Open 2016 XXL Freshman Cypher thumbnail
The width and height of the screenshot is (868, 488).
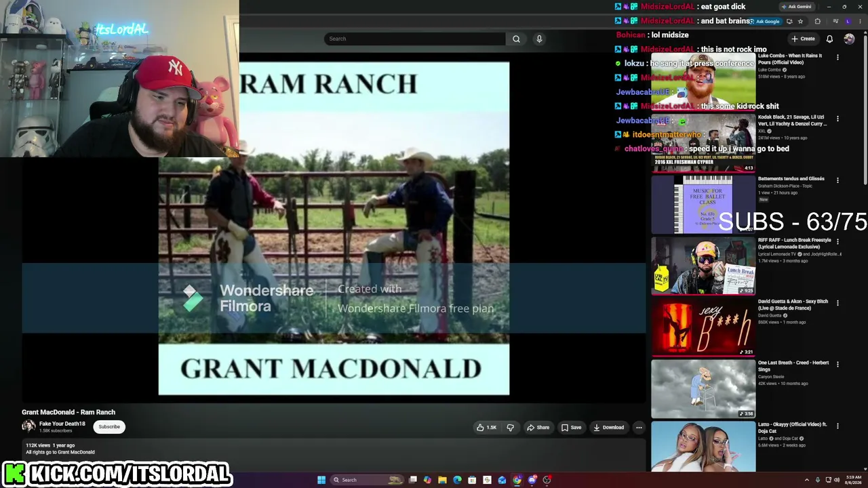tap(703, 142)
